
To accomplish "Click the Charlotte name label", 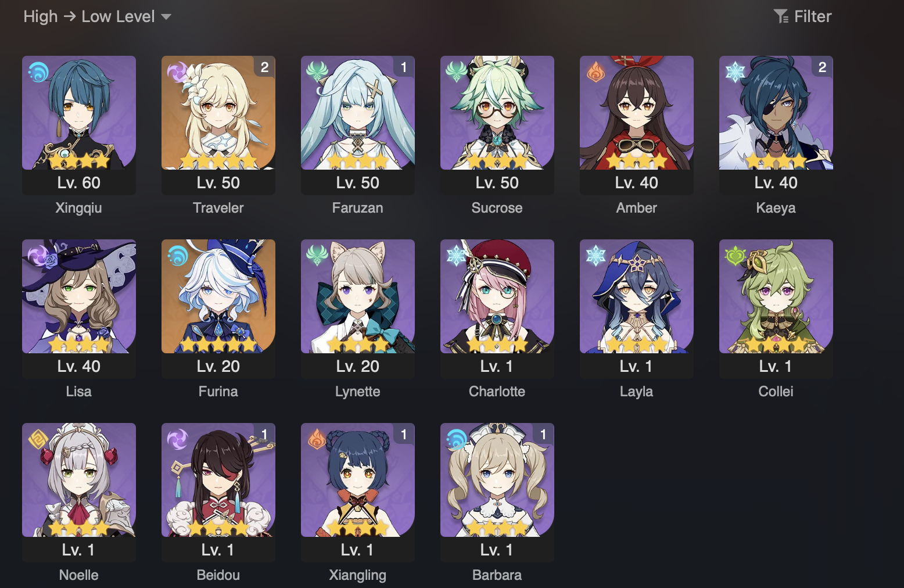I will click(x=497, y=392).
